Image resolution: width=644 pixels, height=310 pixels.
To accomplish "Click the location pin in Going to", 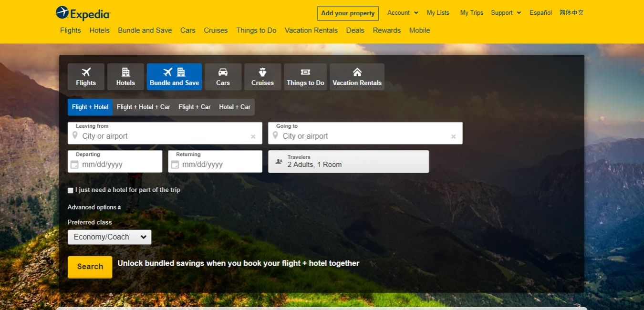I will coord(275,136).
